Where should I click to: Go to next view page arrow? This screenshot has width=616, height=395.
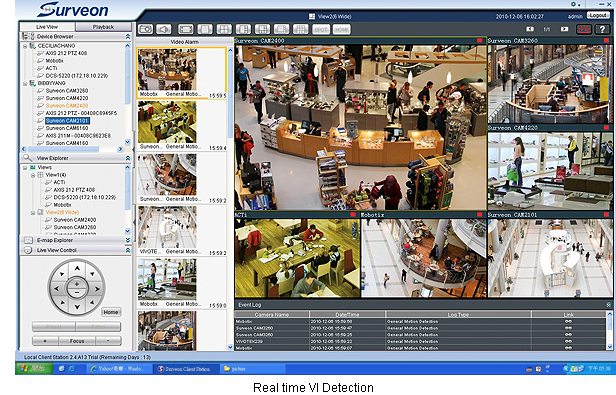565,29
